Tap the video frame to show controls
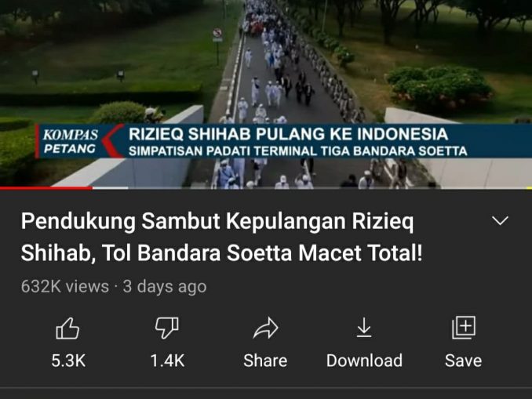Screen dimensions: 532x399 (x=266, y=67)
